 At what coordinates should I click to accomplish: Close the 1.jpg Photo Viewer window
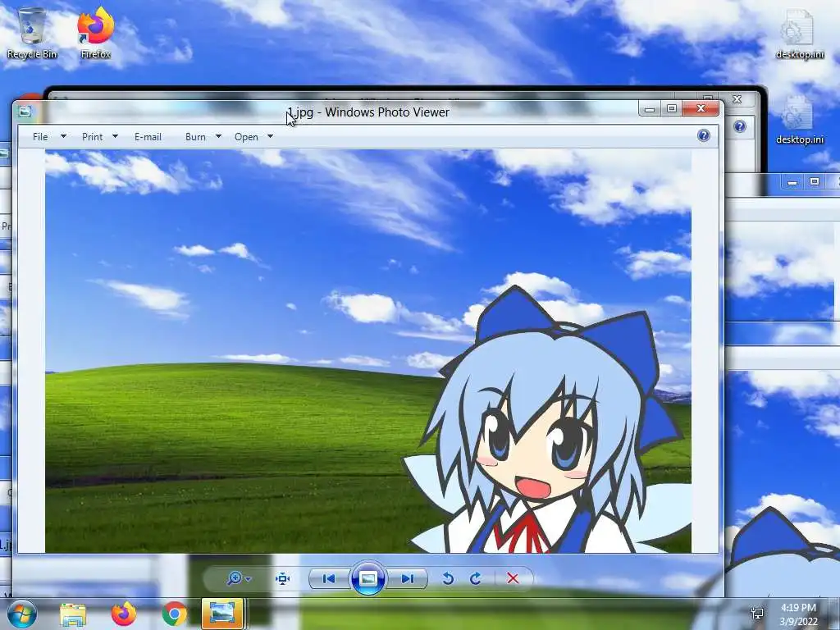701,109
